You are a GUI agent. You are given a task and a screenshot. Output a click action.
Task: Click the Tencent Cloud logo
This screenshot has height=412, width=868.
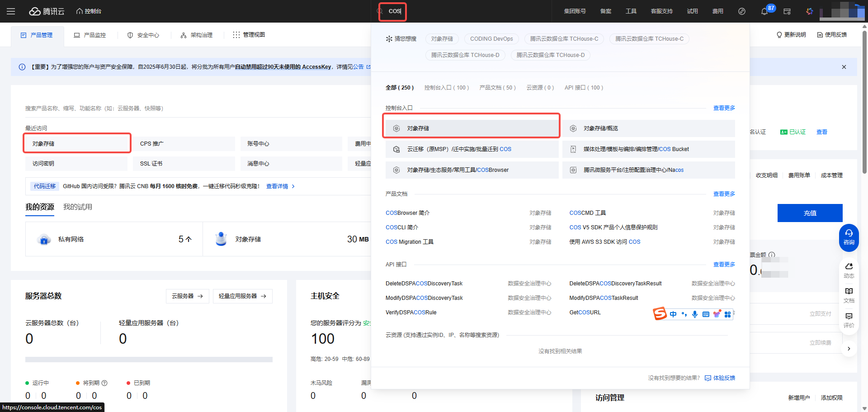[x=47, y=11]
